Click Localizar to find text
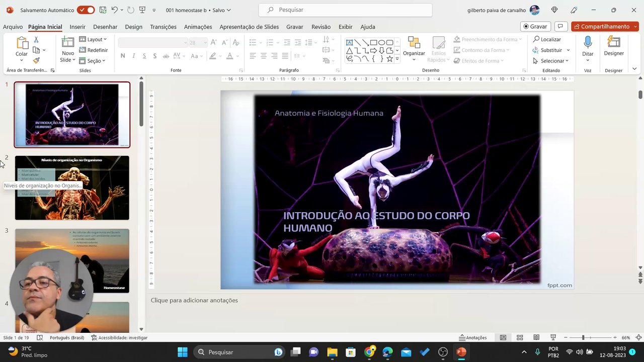644x362 pixels. [547, 39]
